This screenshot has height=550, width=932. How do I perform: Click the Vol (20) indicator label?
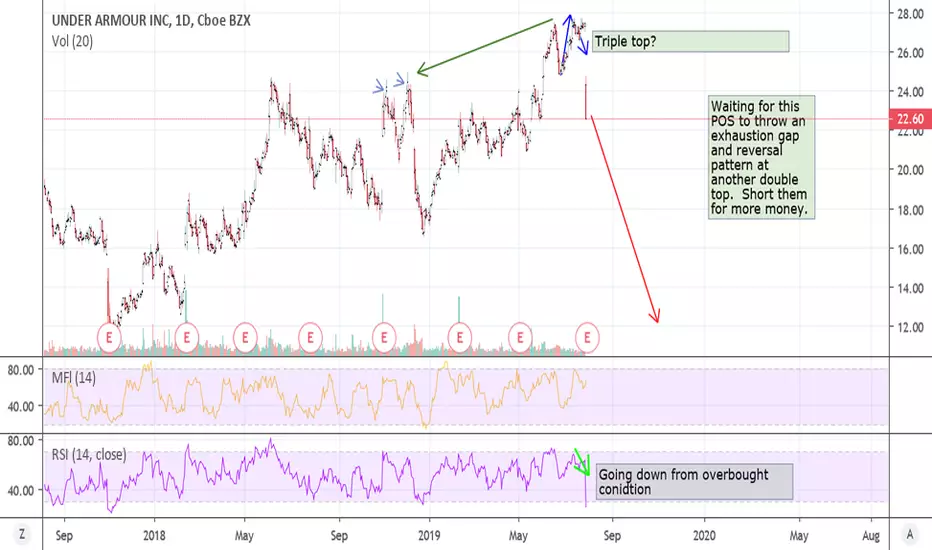click(x=72, y=41)
